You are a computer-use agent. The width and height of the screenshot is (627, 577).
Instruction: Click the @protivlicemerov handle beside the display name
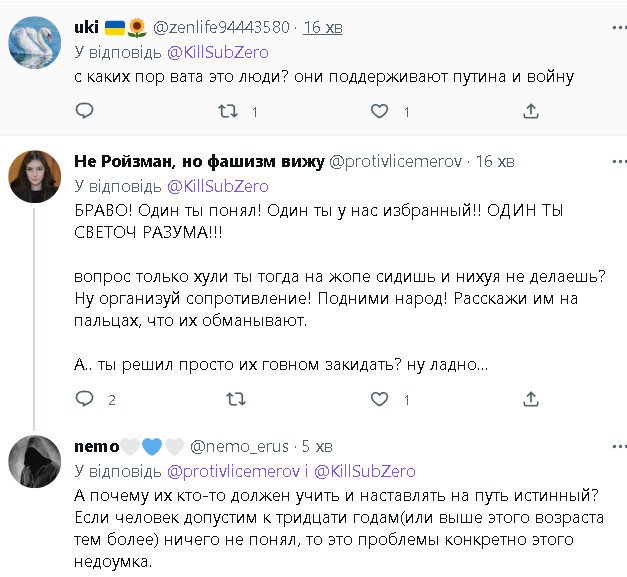[396, 162]
